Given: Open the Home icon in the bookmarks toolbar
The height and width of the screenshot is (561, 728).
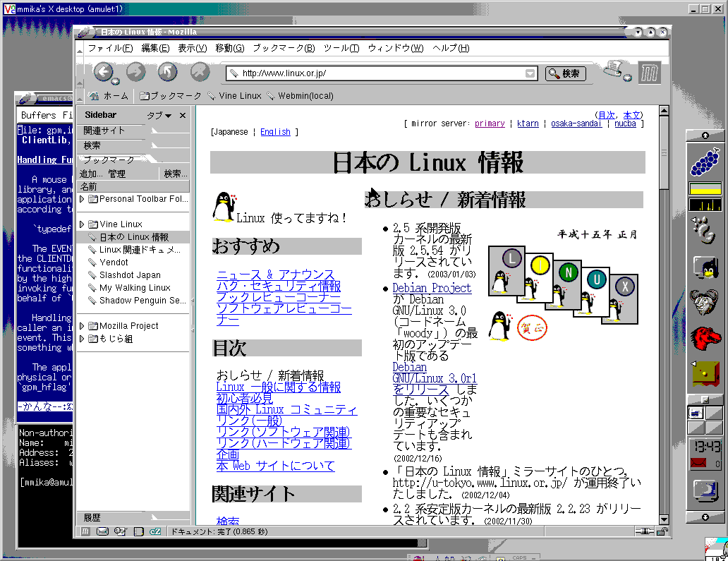Looking at the screenshot, I should pyautogui.click(x=94, y=96).
